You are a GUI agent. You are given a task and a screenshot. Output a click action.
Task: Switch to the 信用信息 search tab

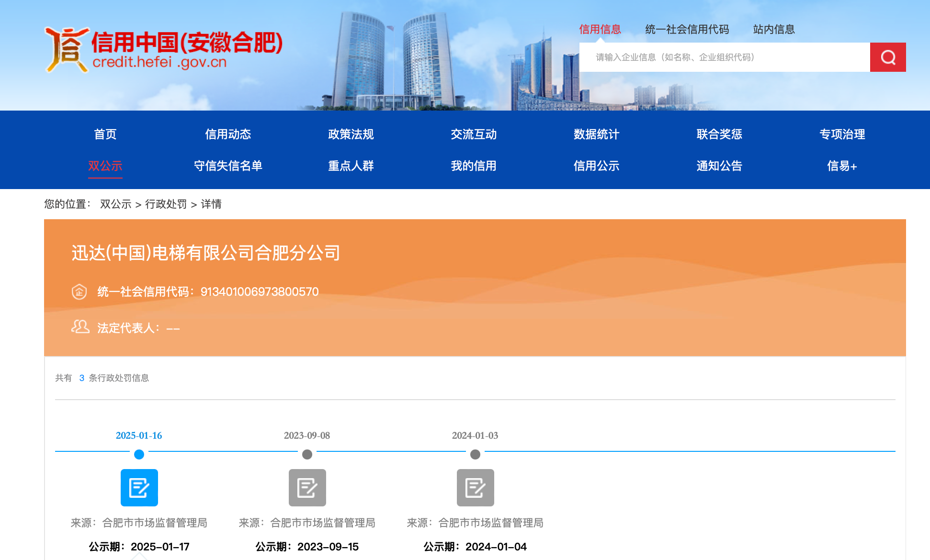coord(600,29)
